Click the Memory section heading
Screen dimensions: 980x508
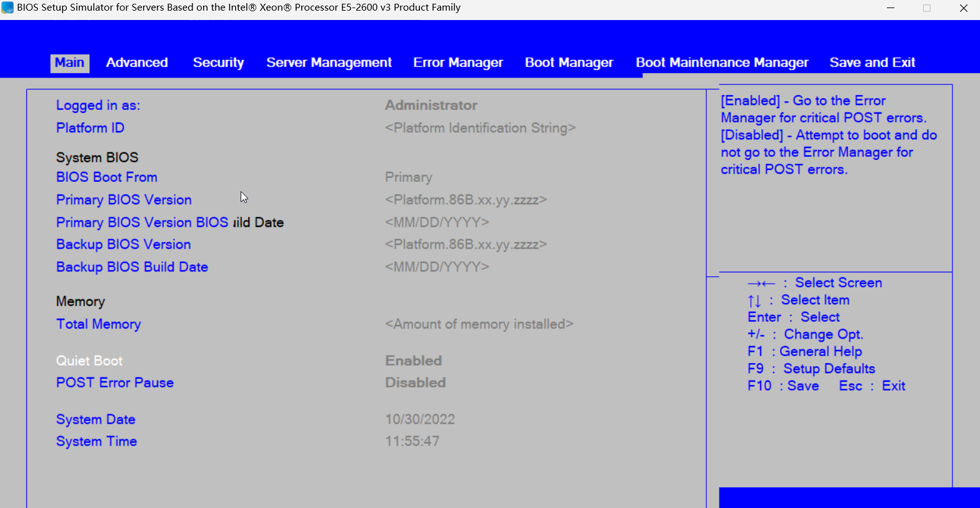(x=80, y=302)
